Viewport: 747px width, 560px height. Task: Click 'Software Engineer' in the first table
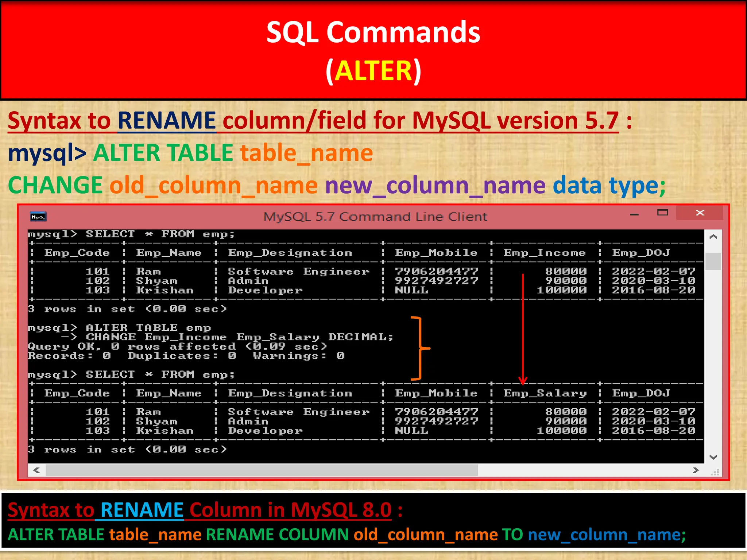click(x=299, y=272)
